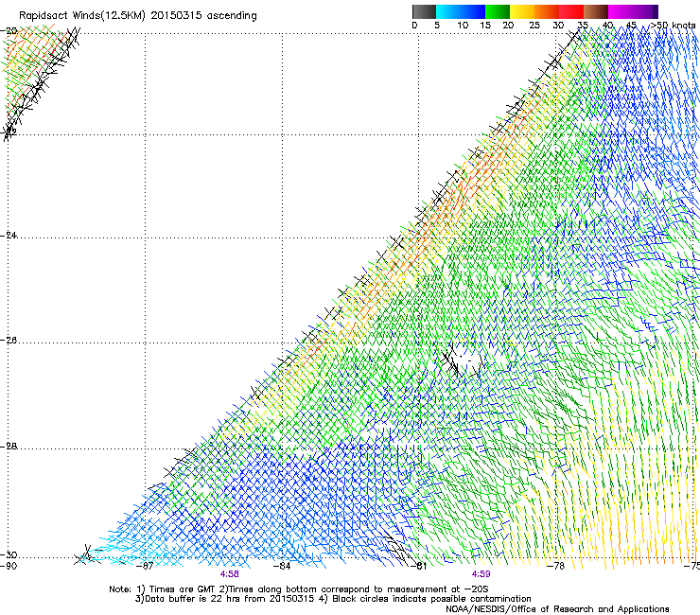Click the magenta-purple 40-50 knots color band
The height and width of the screenshot is (615, 700).
pos(633,11)
